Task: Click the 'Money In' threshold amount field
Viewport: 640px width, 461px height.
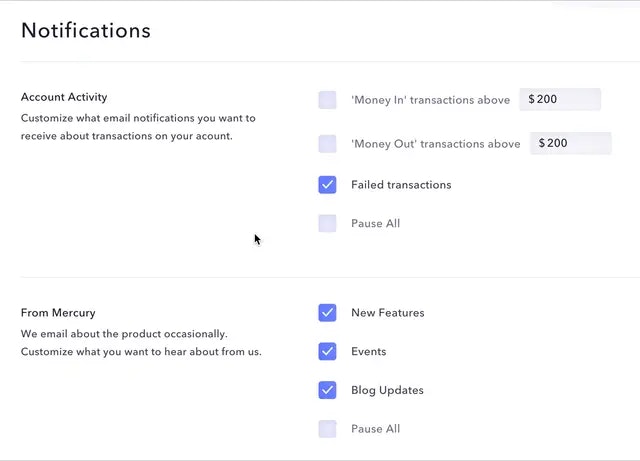Action: (560, 100)
